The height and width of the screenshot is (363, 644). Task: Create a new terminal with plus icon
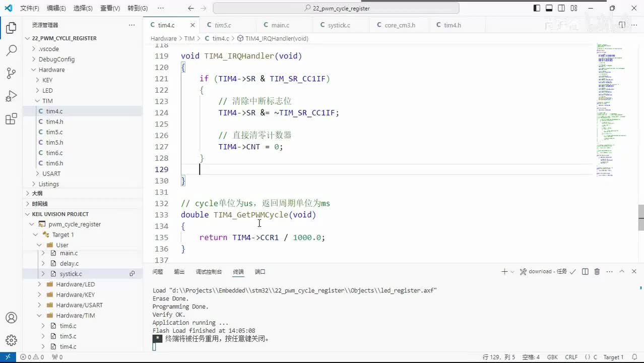pyautogui.click(x=504, y=271)
